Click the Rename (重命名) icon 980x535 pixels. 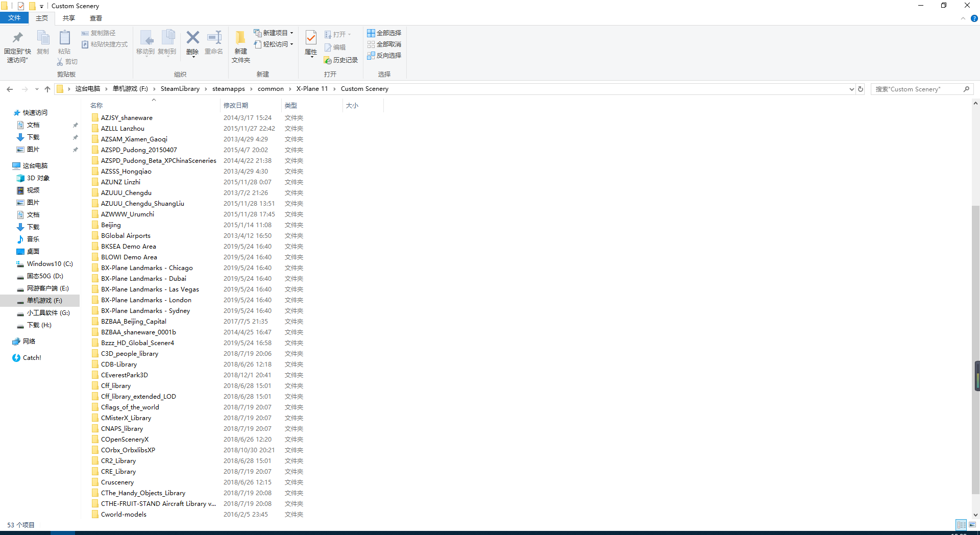[x=214, y=37]
